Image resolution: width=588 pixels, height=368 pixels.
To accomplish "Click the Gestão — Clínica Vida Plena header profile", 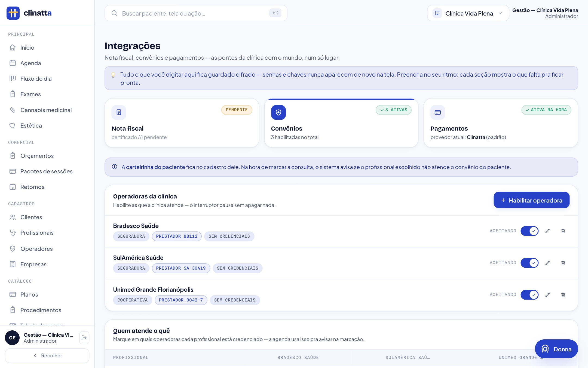I will coord(545,13).
